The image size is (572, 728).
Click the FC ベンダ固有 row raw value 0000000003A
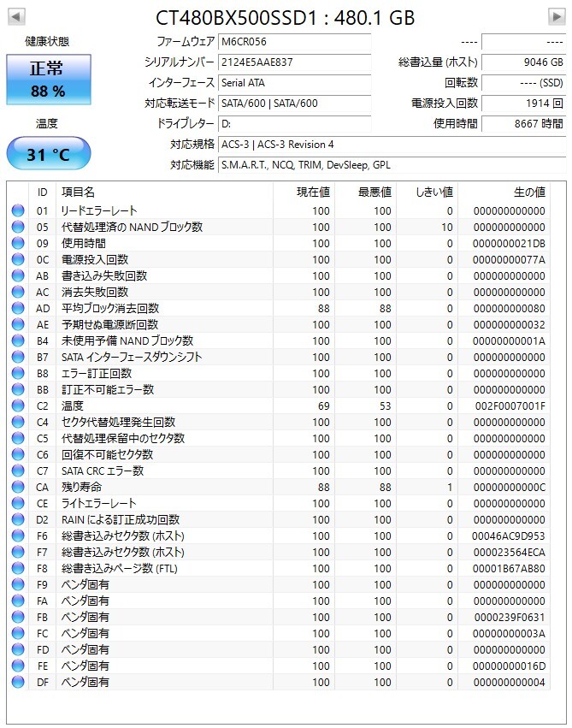click(509, 633)
